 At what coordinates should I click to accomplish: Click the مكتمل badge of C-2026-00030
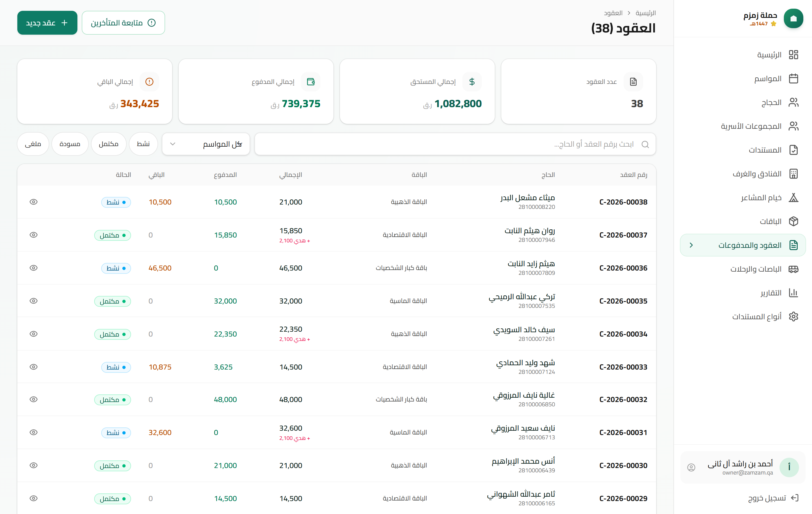pos(113,466)
